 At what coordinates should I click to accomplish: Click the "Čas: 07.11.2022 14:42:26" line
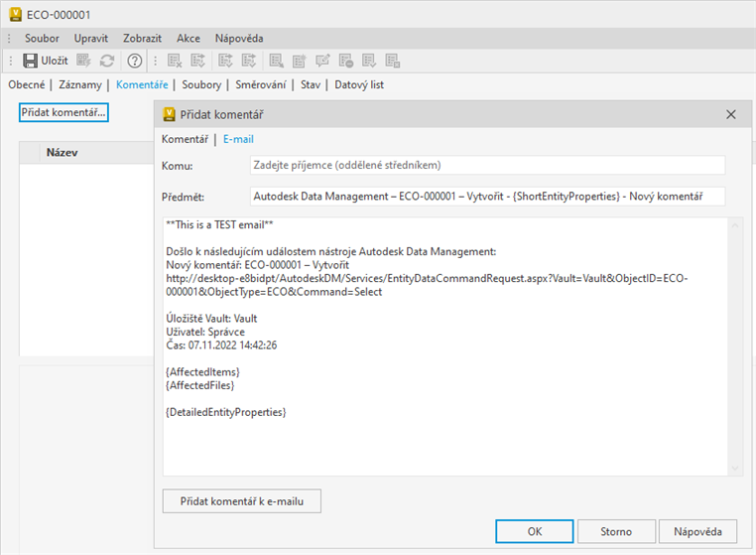pos(221,346)
